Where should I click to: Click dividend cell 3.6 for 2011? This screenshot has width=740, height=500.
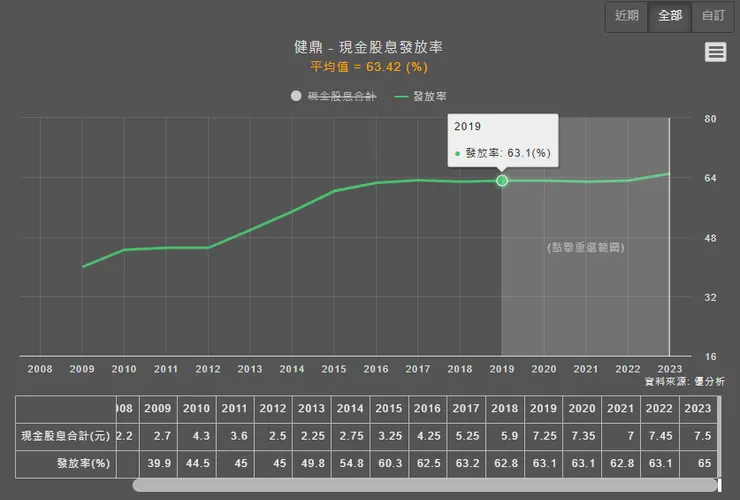click(x=235, y=436)
